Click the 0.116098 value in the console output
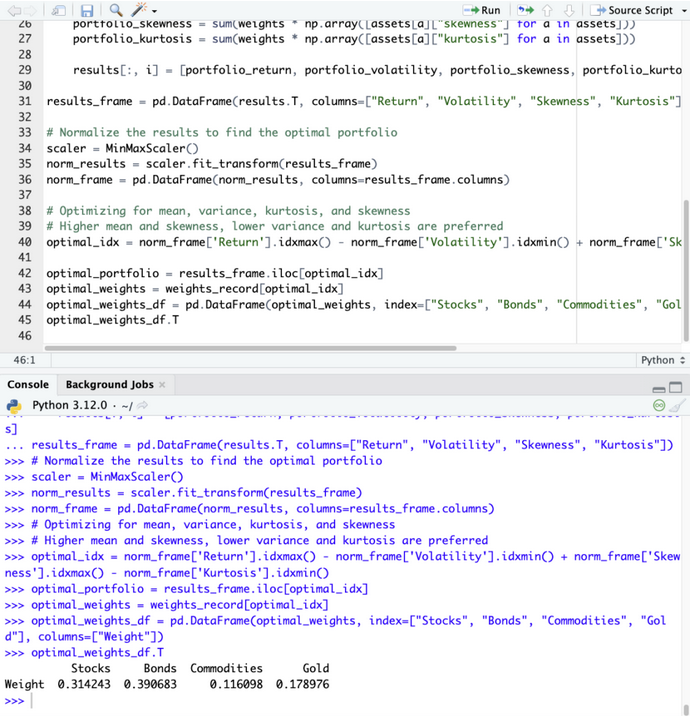 click(x=237, y=684)
